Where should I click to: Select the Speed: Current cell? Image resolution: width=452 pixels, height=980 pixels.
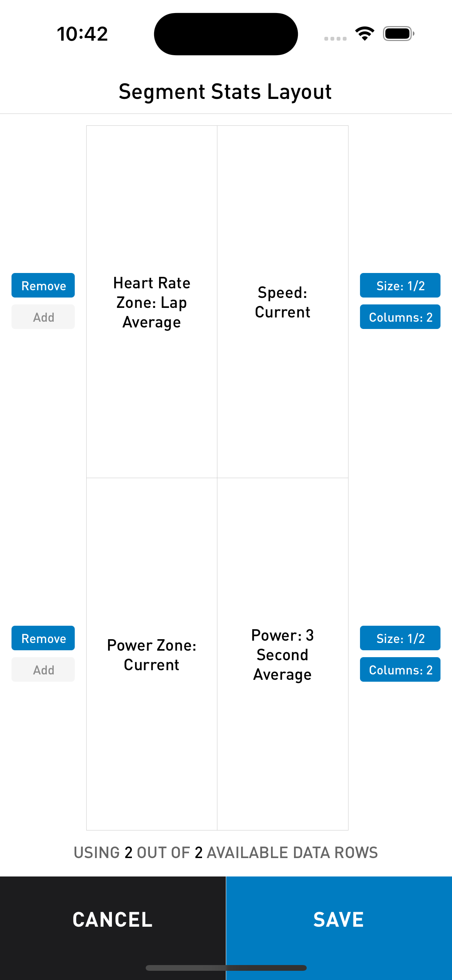pyautogui.click(x=282, y=302)
